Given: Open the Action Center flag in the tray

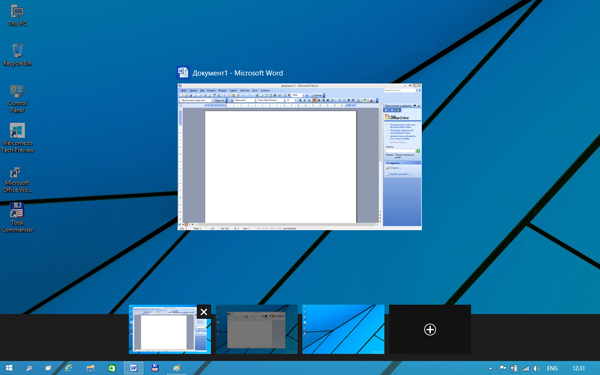Looking at the screenshot, I should tap(503, 368).
